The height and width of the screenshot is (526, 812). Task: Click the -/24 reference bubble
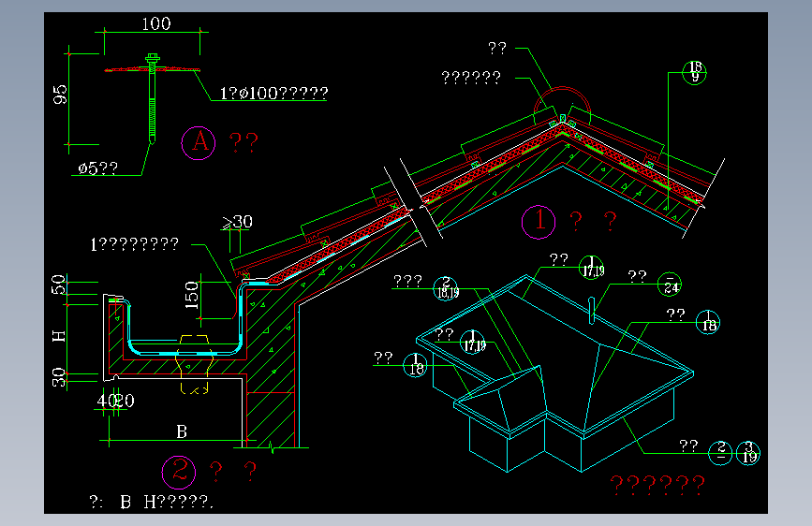[670, 285]
